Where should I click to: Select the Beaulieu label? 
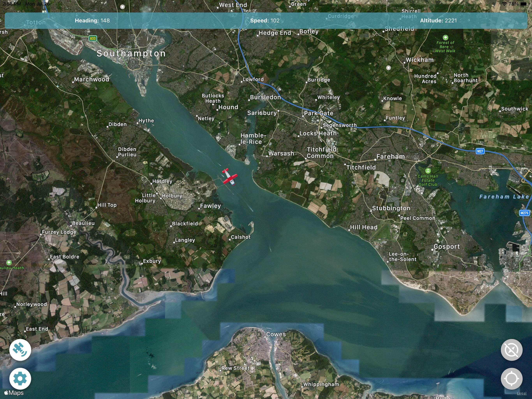click(x=84, y=223)
